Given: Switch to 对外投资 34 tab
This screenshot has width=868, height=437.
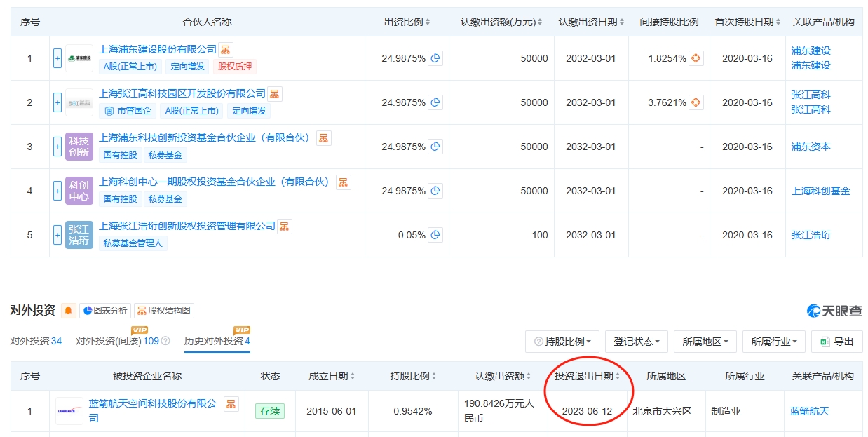Looking at the screenshot, I should point(36,341).
